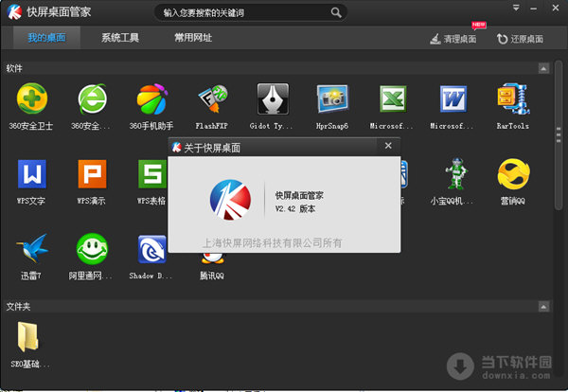Click the V2.42 版本 text in the dialog

pyautogui.click(x=294, y=208)
